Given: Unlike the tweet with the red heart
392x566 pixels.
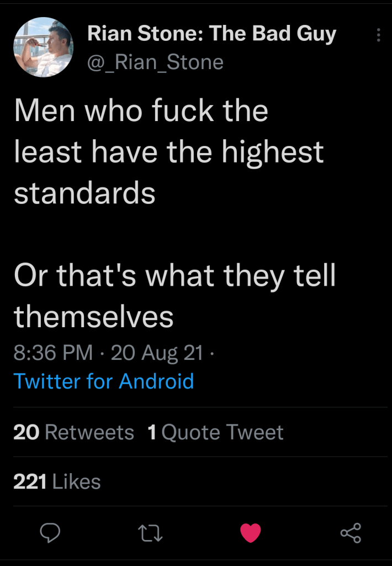Looking at the screenshot, I should 251,533.
